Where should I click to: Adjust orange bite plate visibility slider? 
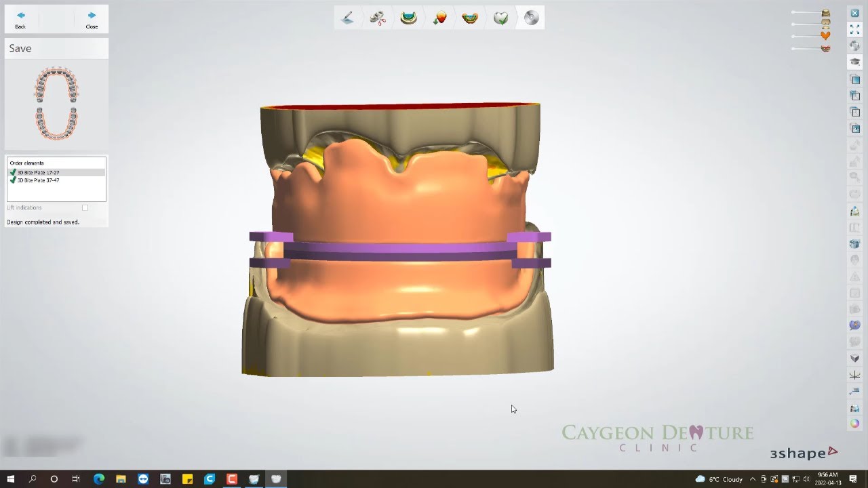(x=811, y=36)
